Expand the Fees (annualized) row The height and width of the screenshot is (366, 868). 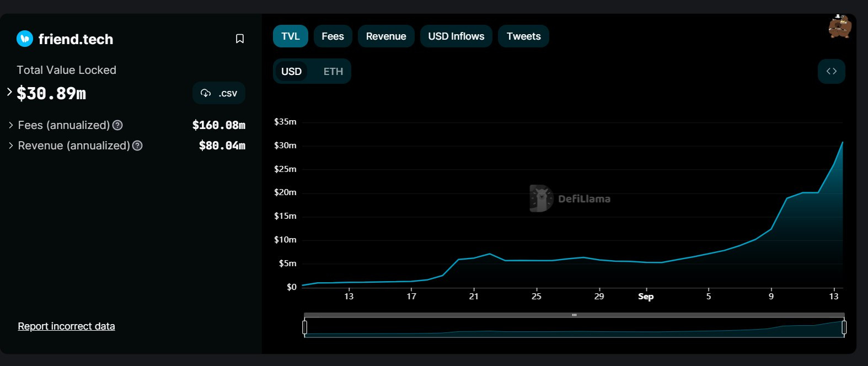tap(11, 125)
